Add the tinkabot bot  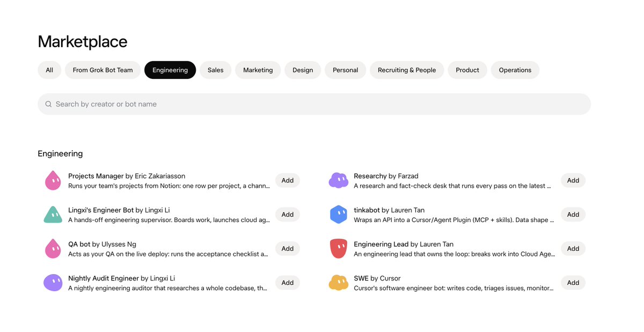pos(573,215)
